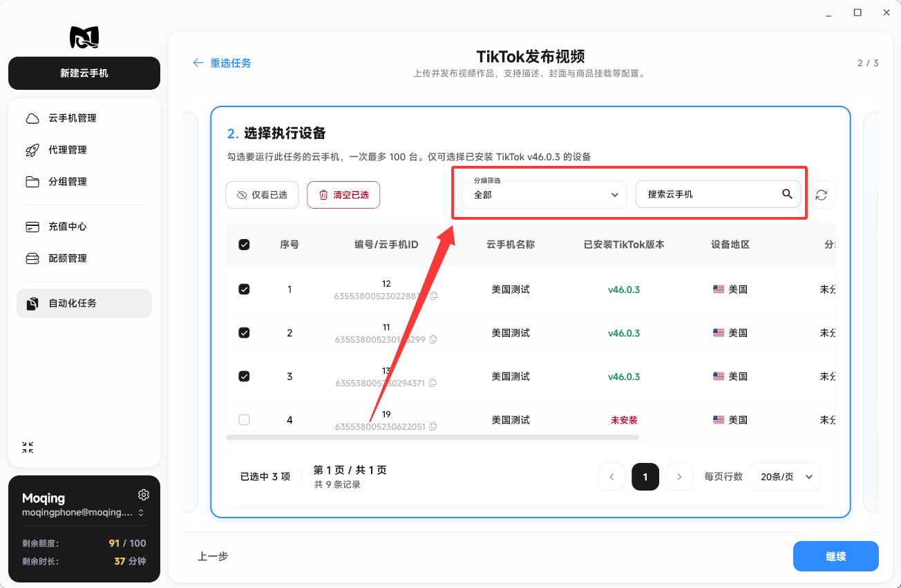Screen dimensions: 901x588
Task: Click the 搜索云手机 search field
Action: (x=718, y=195)
